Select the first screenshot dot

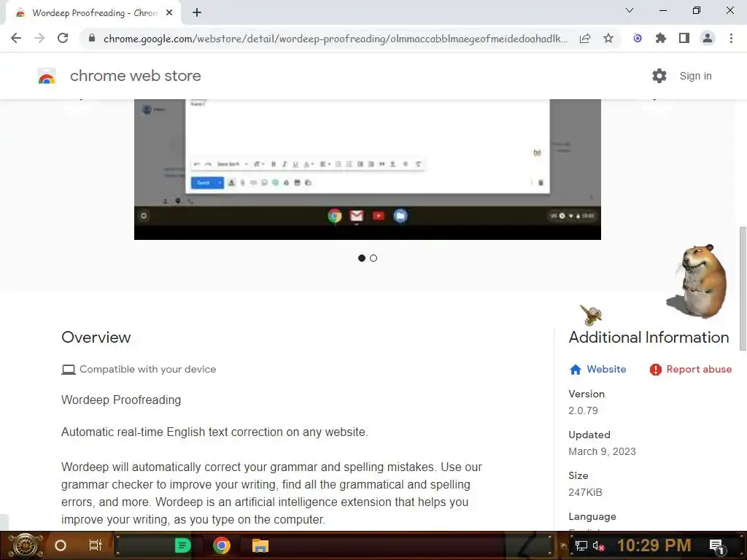pos(362,258)
